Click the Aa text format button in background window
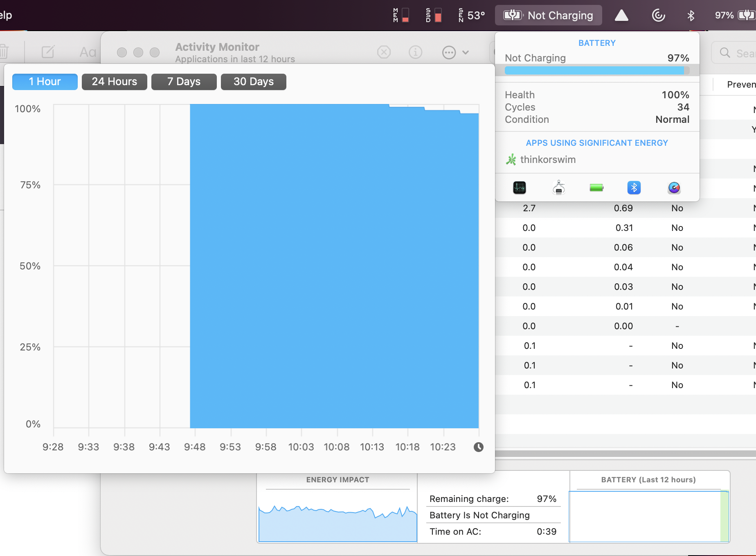This screenshot has width=756, height=556. (x=88, y=52)
